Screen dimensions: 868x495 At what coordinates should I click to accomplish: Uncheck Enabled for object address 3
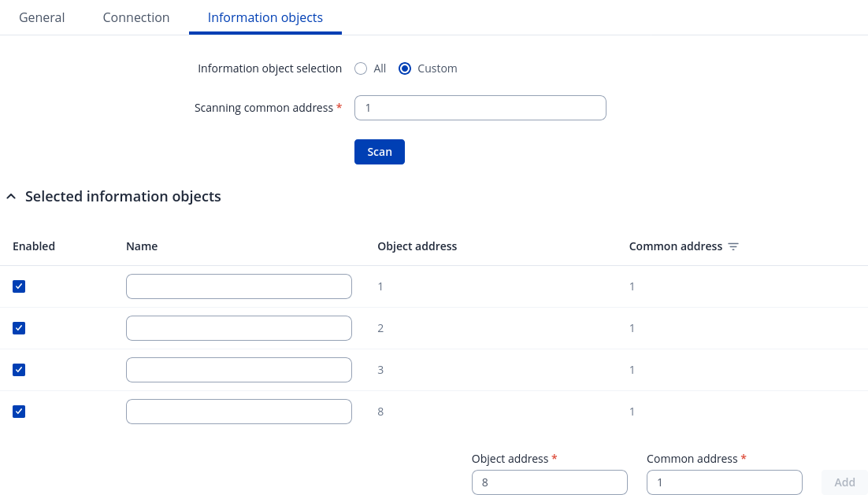click(x=19, y=370)
